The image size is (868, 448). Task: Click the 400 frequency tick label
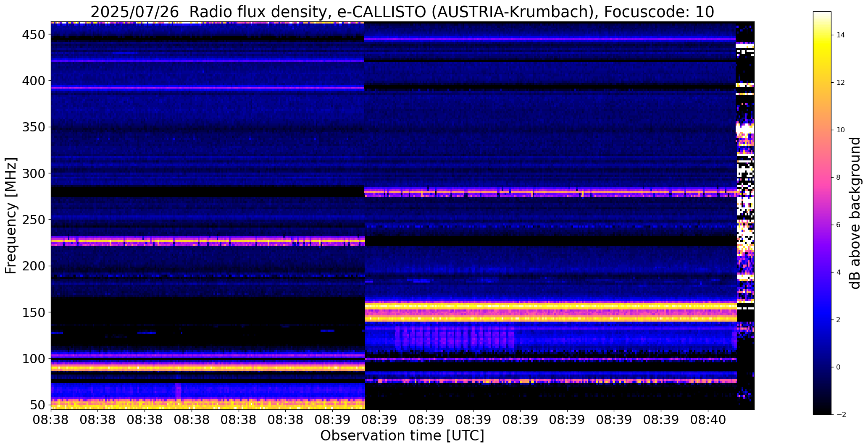click(x=33, y=81)
